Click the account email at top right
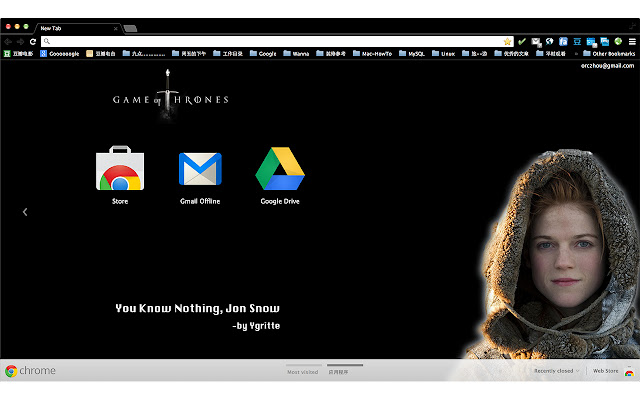Screen dimensions: 640x400 click(x=607, y=66)
